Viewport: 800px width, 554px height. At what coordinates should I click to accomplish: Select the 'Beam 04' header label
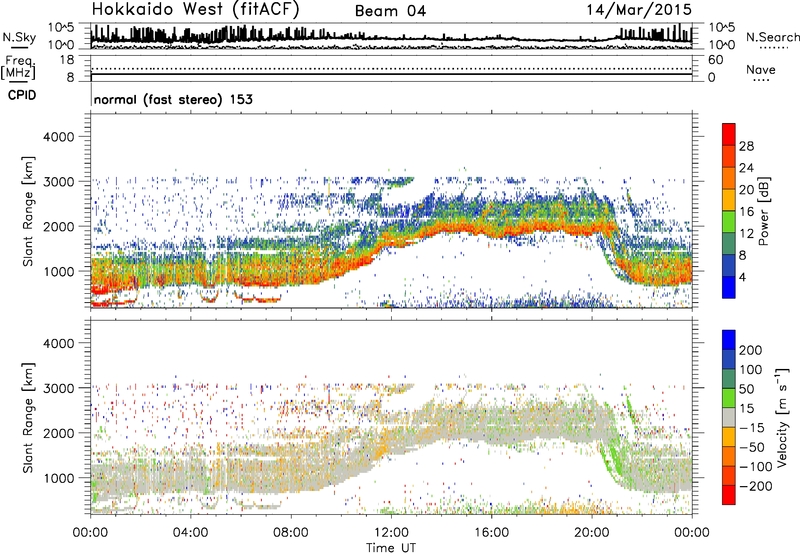[390, 11]
